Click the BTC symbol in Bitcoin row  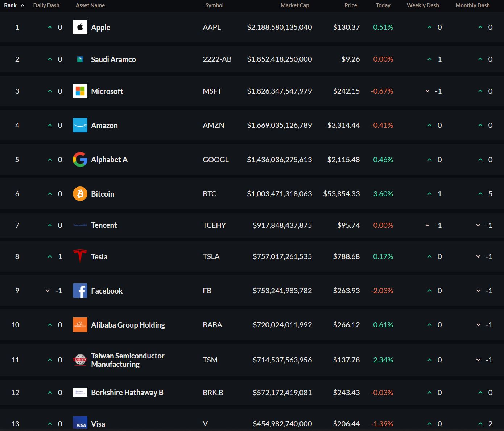210,194
